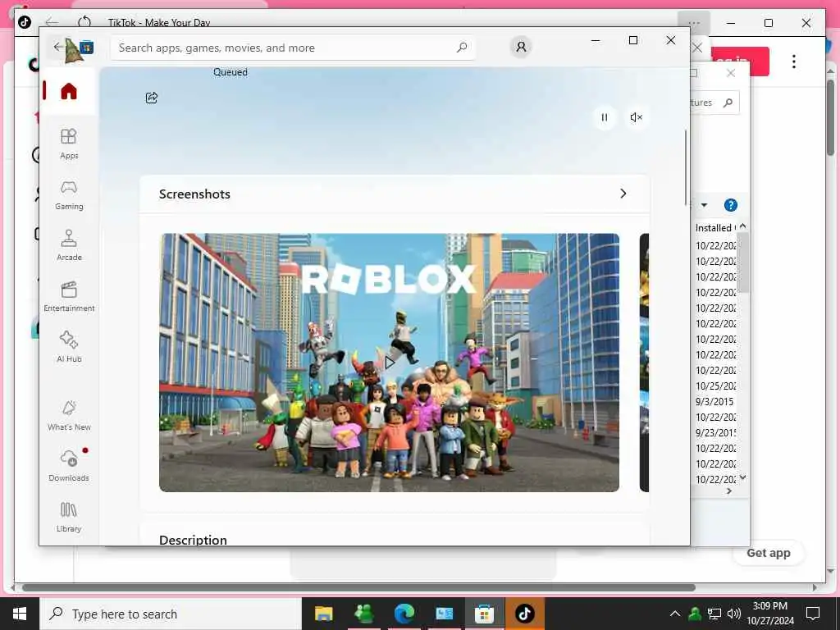Select the 9/3/2015 row in installed list
The width and height of the screenshot is (840, 630).
pos(715,401)
